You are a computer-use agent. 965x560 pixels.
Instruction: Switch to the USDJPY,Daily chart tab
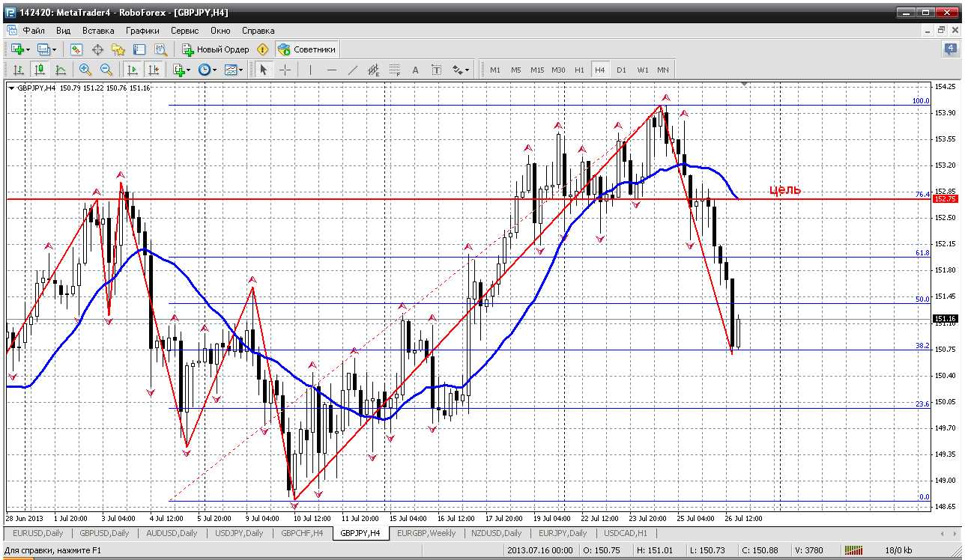238,533
